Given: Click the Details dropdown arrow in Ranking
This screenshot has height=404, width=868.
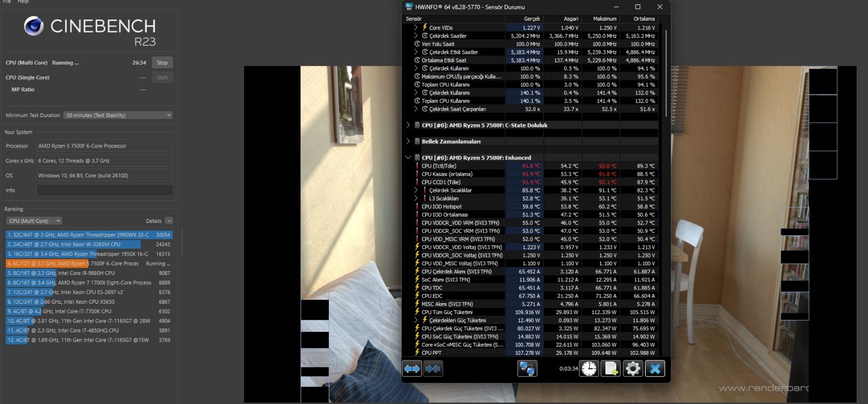Looking at the screenshot, I should pyautogui.click(x=169, y=221).
